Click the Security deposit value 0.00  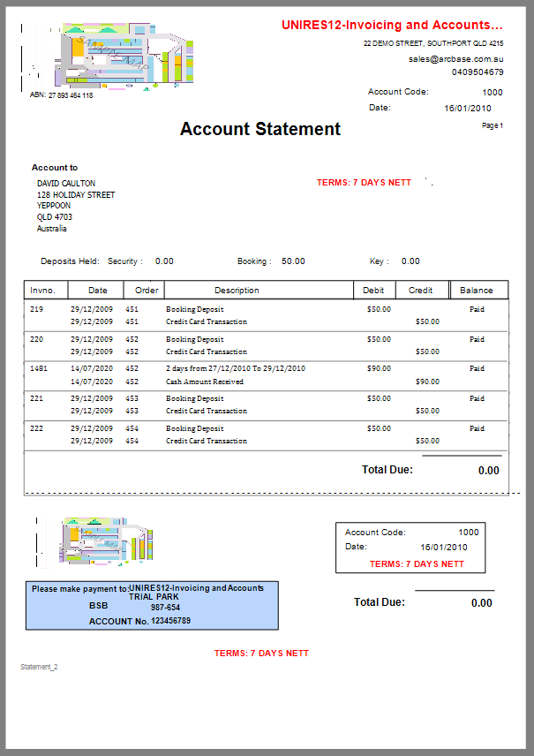(164, 261)
